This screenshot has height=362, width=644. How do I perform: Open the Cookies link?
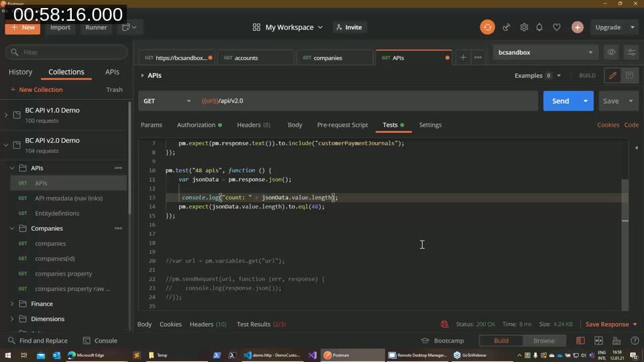click(x=608, y=125)
